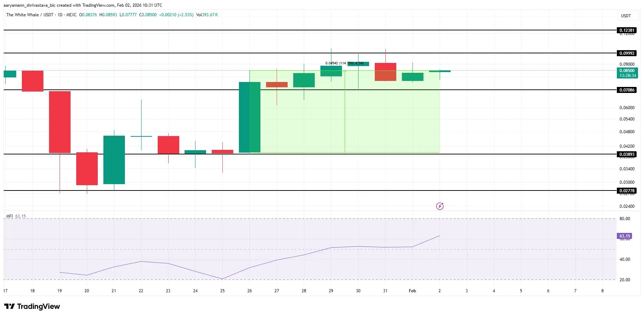Screen dimensions: 644x317
Task: Select the 0.07086 horizontal line label
Action: click(627, 90)
